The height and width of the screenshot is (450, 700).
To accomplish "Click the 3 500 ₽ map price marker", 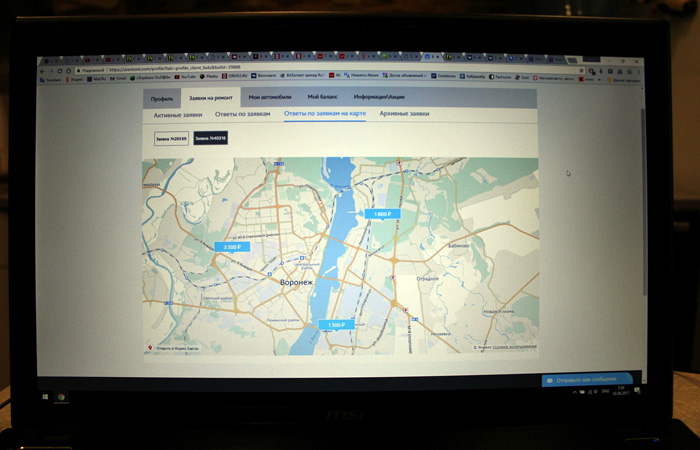I will click(x=231, y=246).
